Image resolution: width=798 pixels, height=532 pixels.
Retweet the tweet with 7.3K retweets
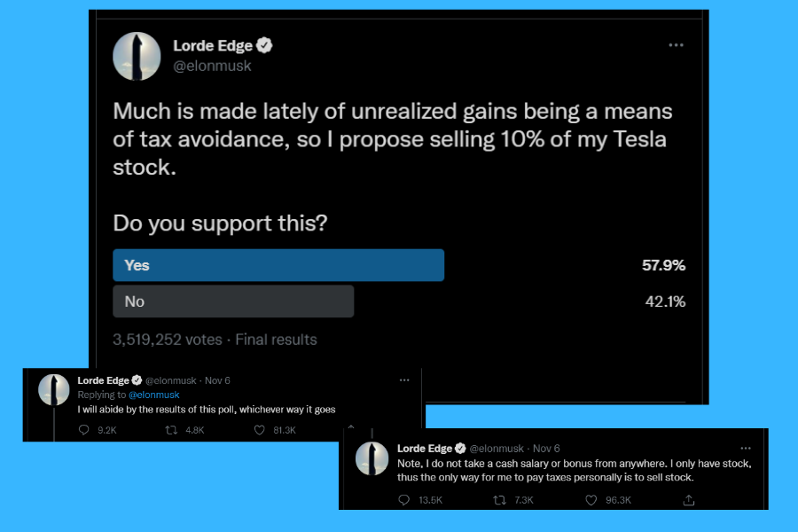point(499,500)
